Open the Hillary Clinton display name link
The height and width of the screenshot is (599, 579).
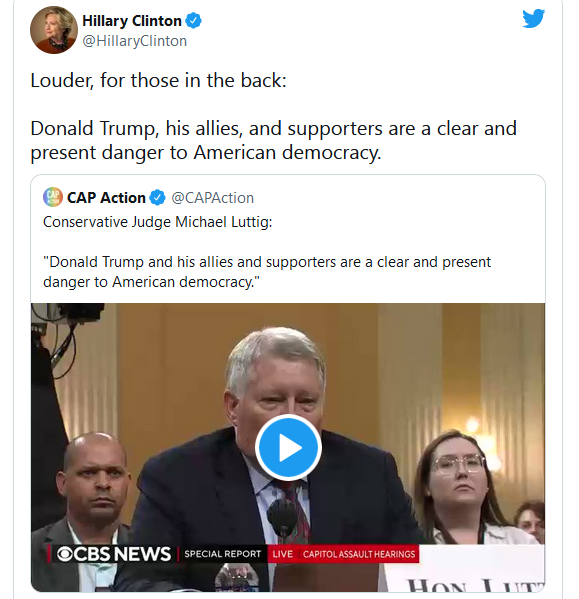(132, 21)
